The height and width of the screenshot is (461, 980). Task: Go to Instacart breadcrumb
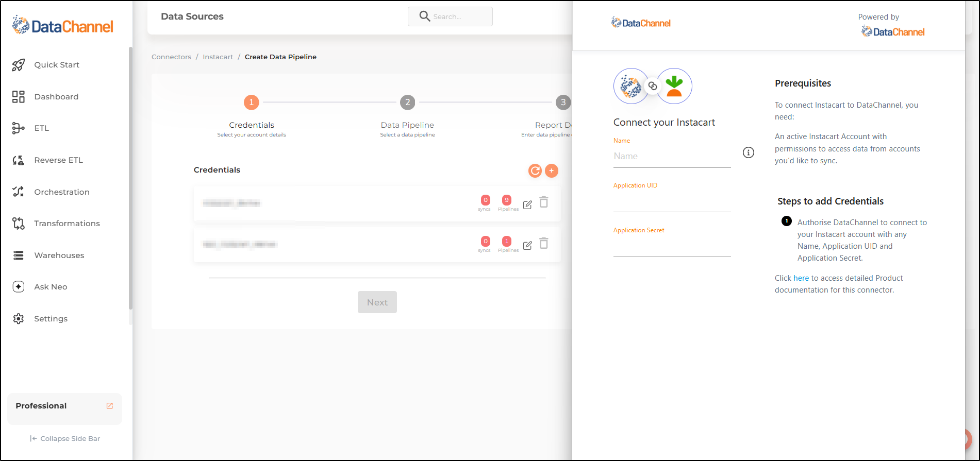coord(218,57)
